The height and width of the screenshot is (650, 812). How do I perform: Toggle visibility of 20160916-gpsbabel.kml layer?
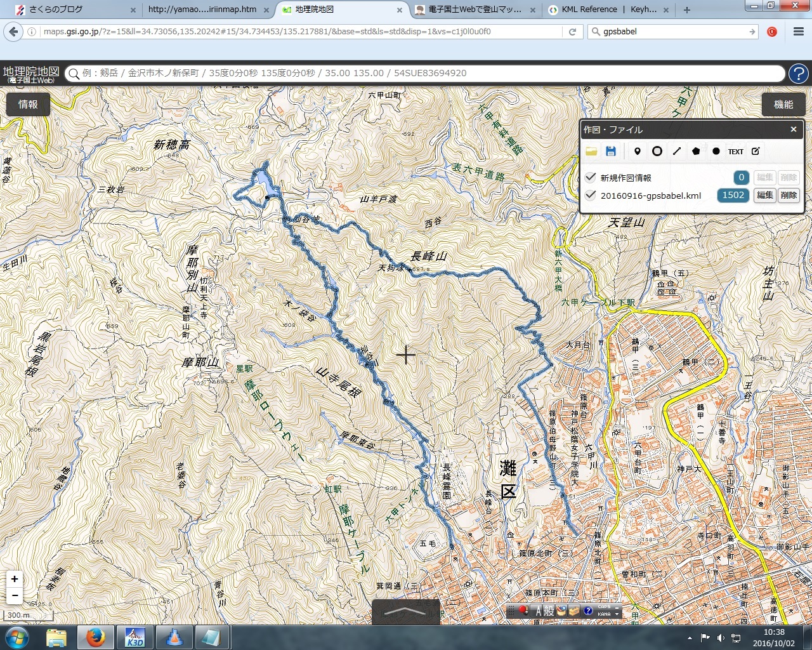(x=591, y=195)
